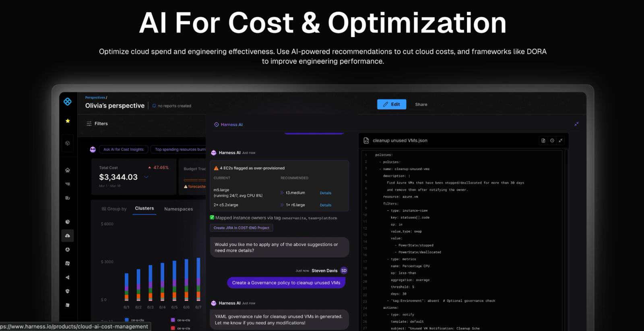The width and height of the screenshot is (644, 331).
Task: Click the orange warning triangle on EC2 alert
Action: (216, 168)
